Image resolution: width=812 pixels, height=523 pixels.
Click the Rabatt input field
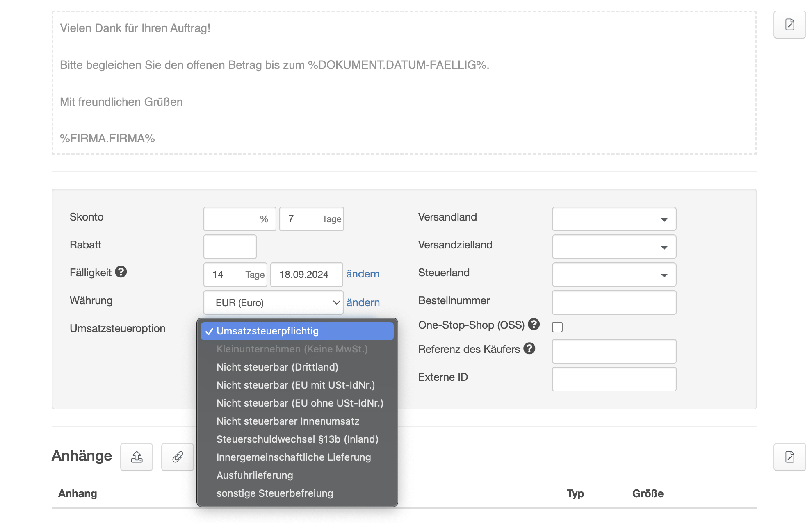coord(230,247)
